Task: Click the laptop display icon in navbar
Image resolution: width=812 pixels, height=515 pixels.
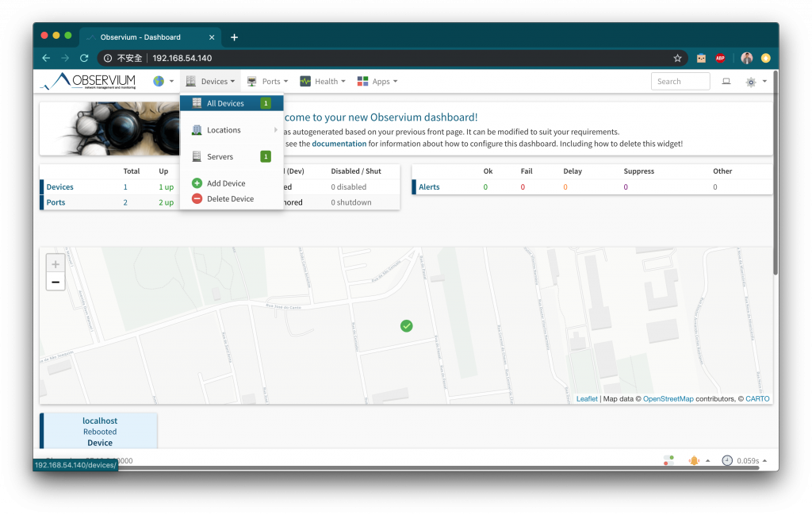Action: [726, 82]
